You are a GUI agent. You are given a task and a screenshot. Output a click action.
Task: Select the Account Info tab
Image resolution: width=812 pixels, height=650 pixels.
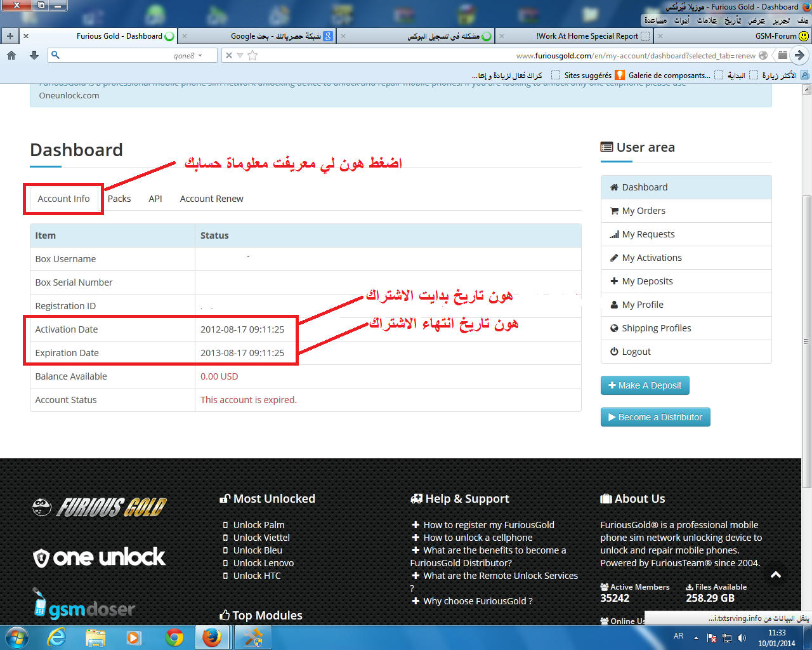63,199
